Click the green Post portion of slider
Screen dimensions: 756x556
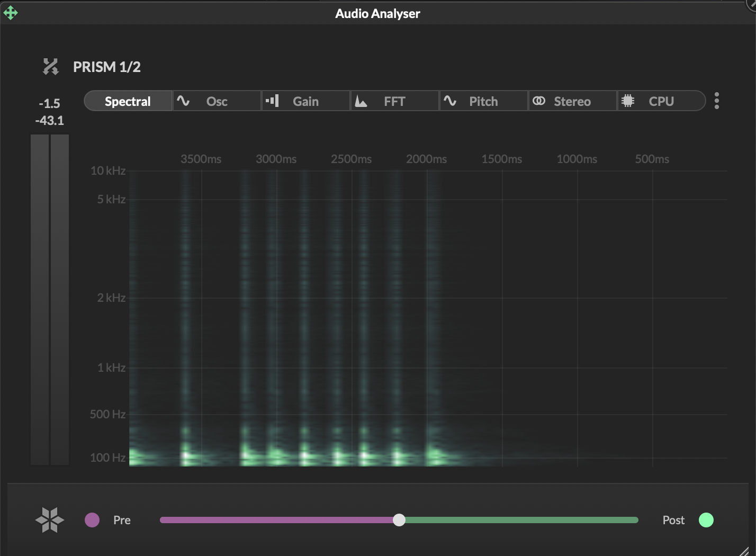tap(522, 520)
